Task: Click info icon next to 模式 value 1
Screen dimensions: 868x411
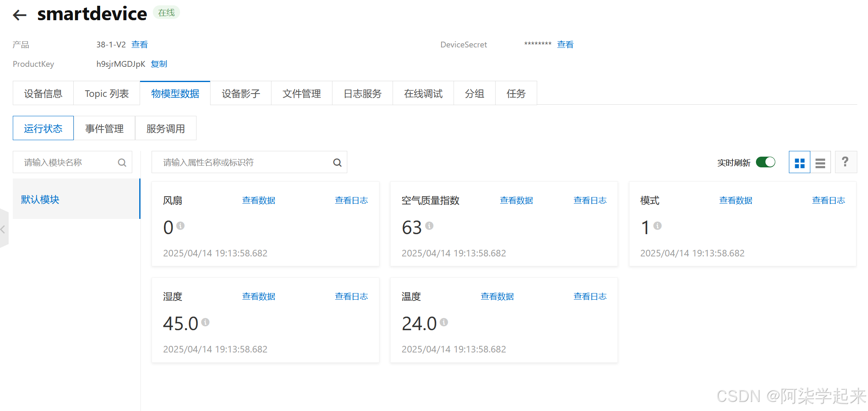Action: [657, 225]
